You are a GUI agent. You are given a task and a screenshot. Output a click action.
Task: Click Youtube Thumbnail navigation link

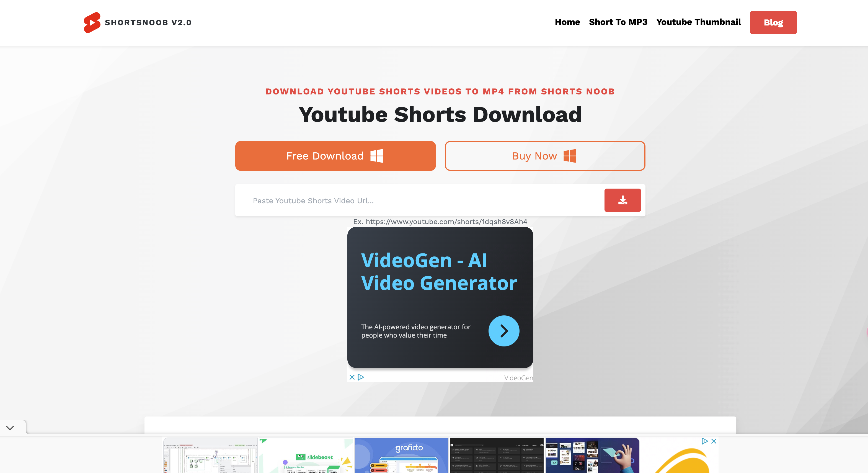click(699, 22)
